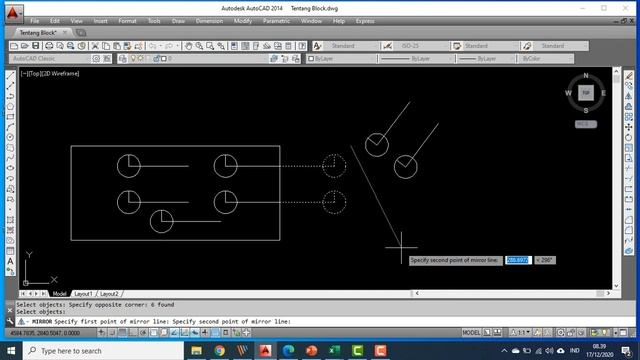The height and width of the screenshot is (360, 640).
Task: Open the ByColor plot style dropdown
Action: coord(546,59)
